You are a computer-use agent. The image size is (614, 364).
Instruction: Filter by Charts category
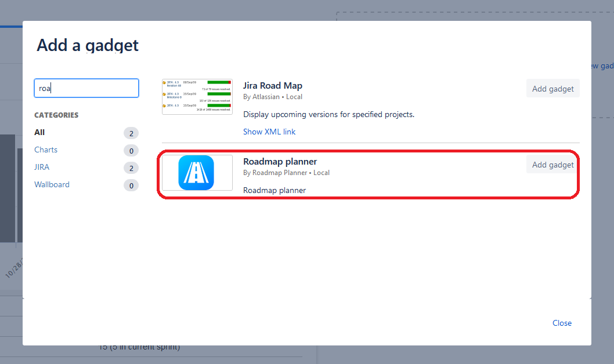[46, 150]
